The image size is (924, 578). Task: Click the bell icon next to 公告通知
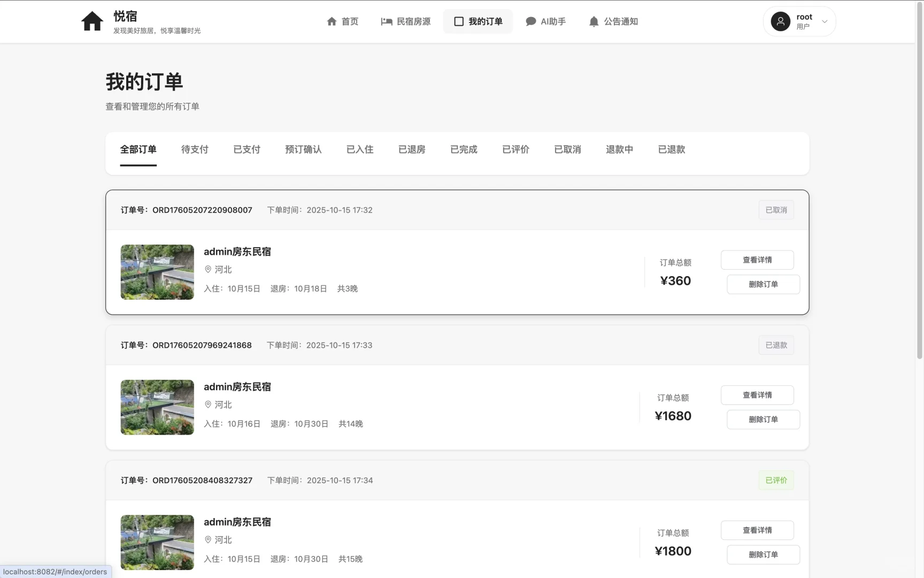[x=593, y=21]
